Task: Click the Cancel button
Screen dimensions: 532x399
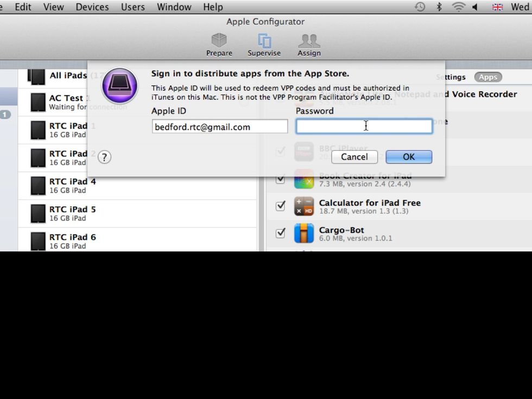Action: pyautogui.click(x=354, y=157)
